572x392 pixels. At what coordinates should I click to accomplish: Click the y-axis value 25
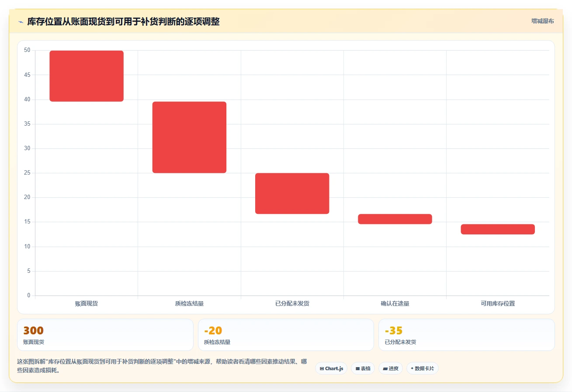(x=27, y=173)
